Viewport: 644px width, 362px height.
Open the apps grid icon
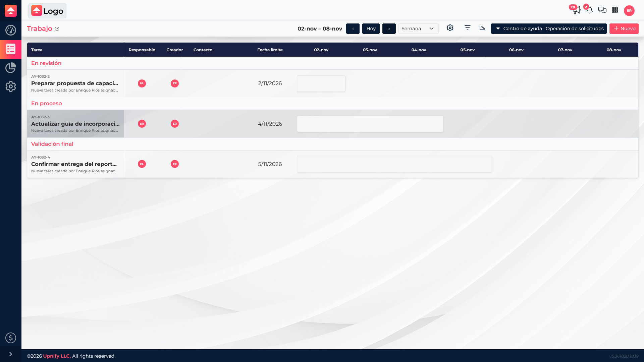(x=615, y=10)
